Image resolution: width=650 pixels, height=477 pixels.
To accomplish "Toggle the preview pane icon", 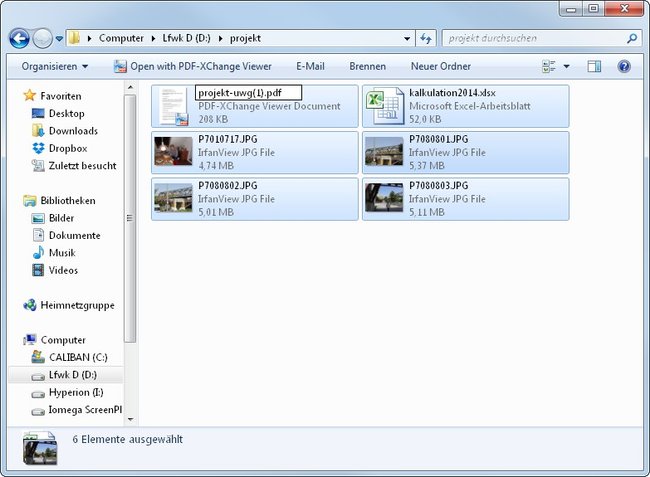I will click(594, 66).
